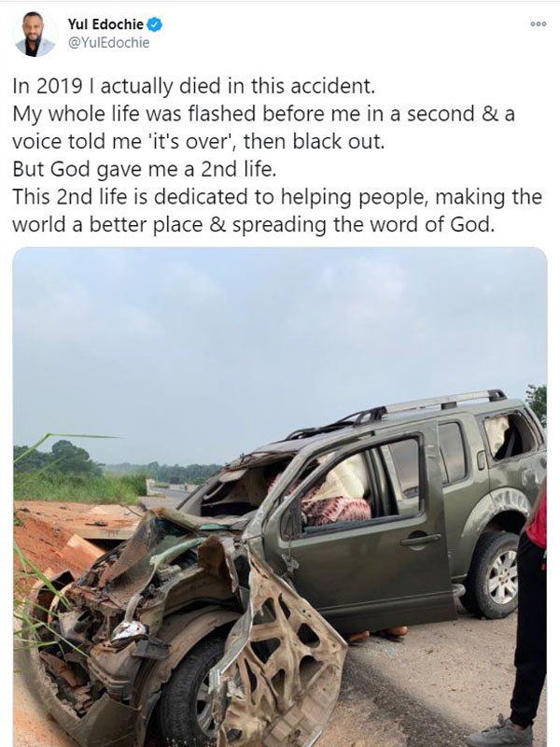
Task: Click the line "But God gave me a 2nd life"
Action: (145, 170)
